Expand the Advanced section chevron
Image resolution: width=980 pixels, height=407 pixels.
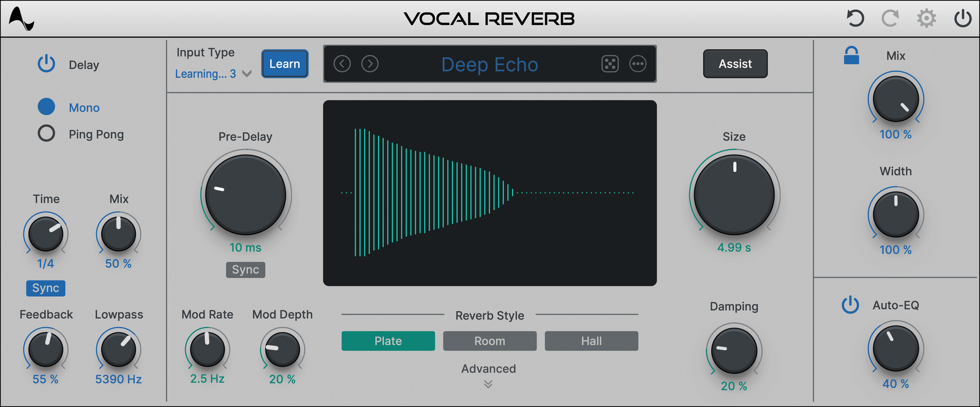point(488,384)
